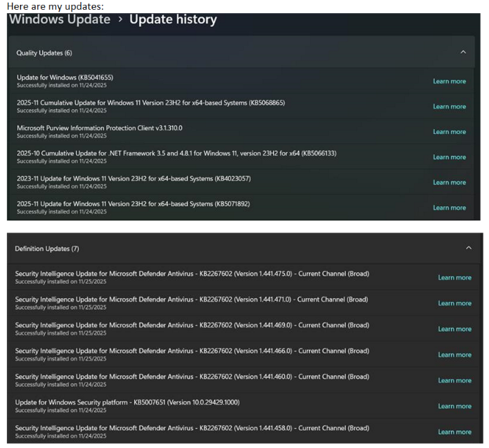Screen dimensions: 489x448
Task: Select the 2023-11 Update KB4023057 entry
Action: [x=241, y=182]
